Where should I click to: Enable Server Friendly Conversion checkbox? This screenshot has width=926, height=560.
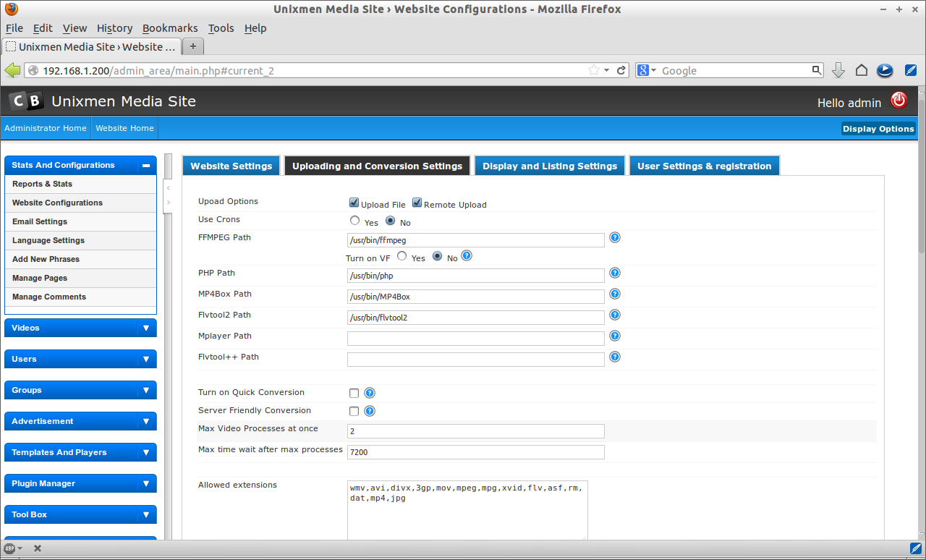pos(354,411)
